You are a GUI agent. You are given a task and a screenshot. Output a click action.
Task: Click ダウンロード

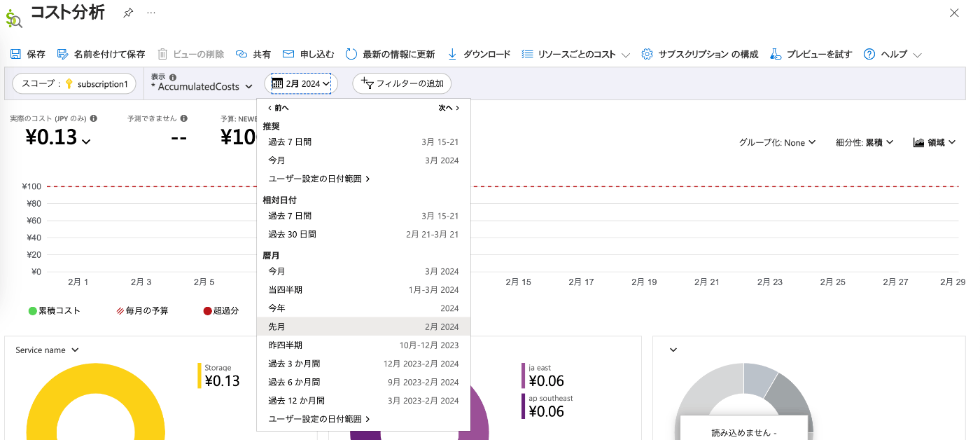[x=479, y=54]
